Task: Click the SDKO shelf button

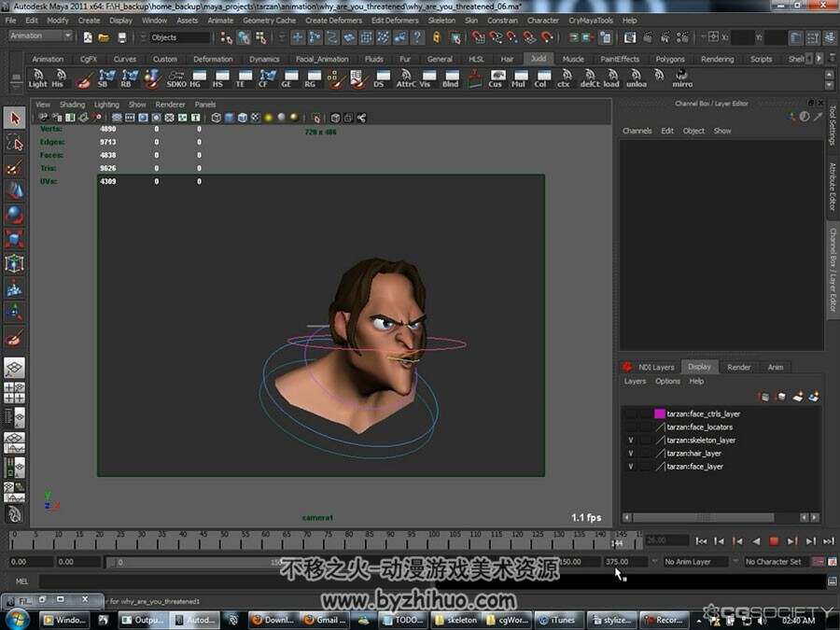Action: pyautogui.click(x=176, y=78)
